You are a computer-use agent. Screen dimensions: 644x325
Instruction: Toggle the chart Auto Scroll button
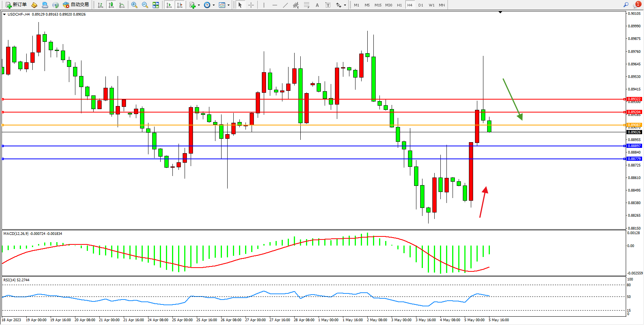[x=169, y=5]
